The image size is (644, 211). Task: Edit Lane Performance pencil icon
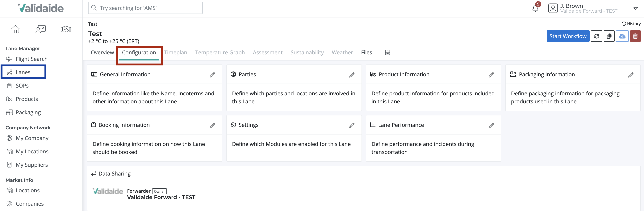(x=491, y=125)
